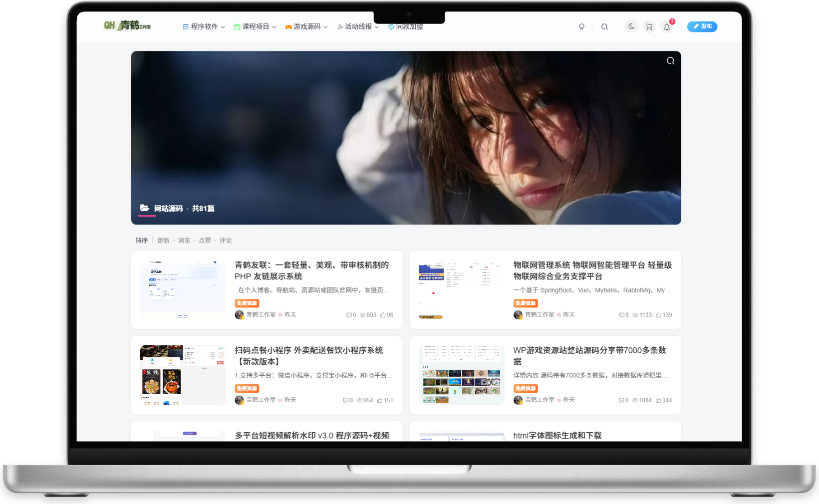Click 青鹤工作室 author name on 物联网 post
This screenshot has width=819, height=504.
[540, 315]
